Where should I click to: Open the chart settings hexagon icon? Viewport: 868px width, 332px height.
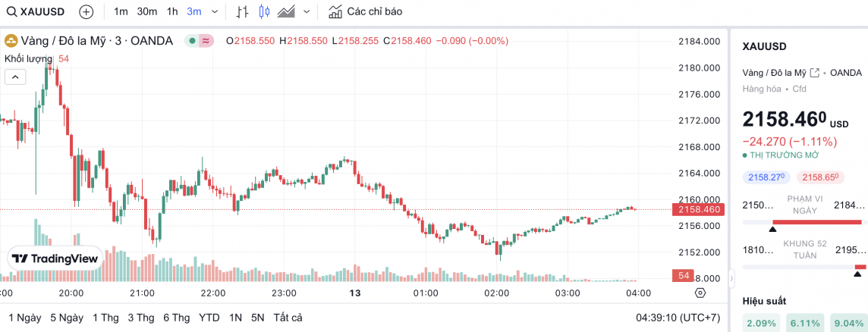tap(700, 293)
